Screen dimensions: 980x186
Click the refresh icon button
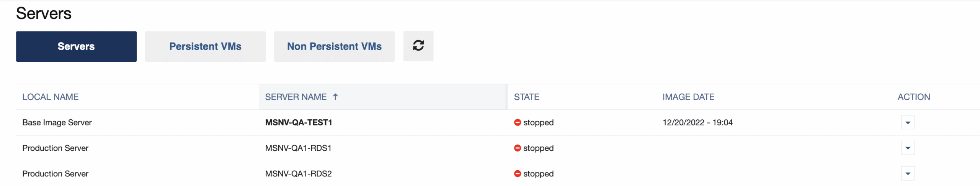[418, 46]
